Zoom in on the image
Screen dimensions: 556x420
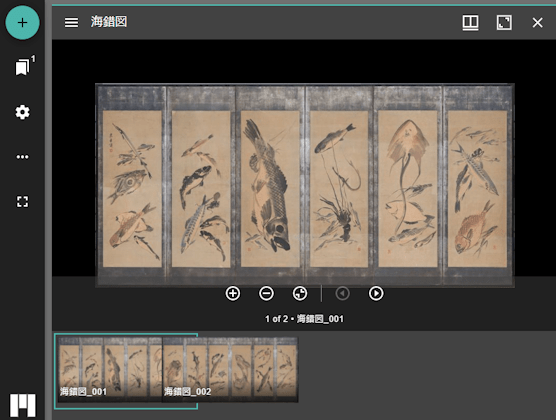click(233, 293)
